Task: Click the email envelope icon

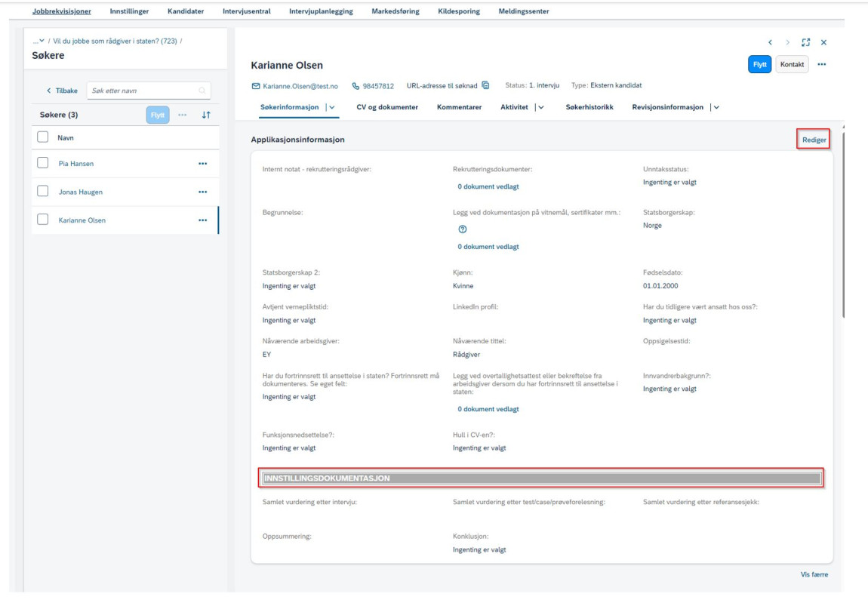Action: pos(256,86)
